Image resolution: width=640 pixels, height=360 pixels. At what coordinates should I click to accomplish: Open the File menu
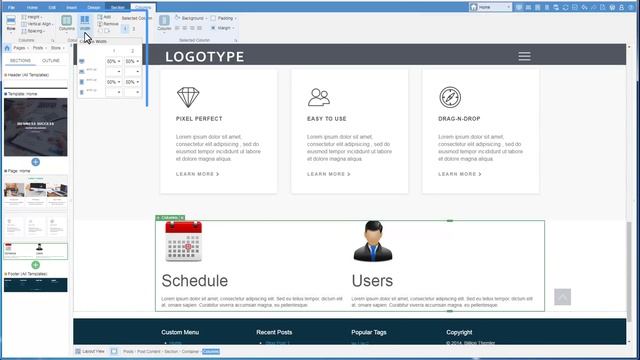point(11,7)
